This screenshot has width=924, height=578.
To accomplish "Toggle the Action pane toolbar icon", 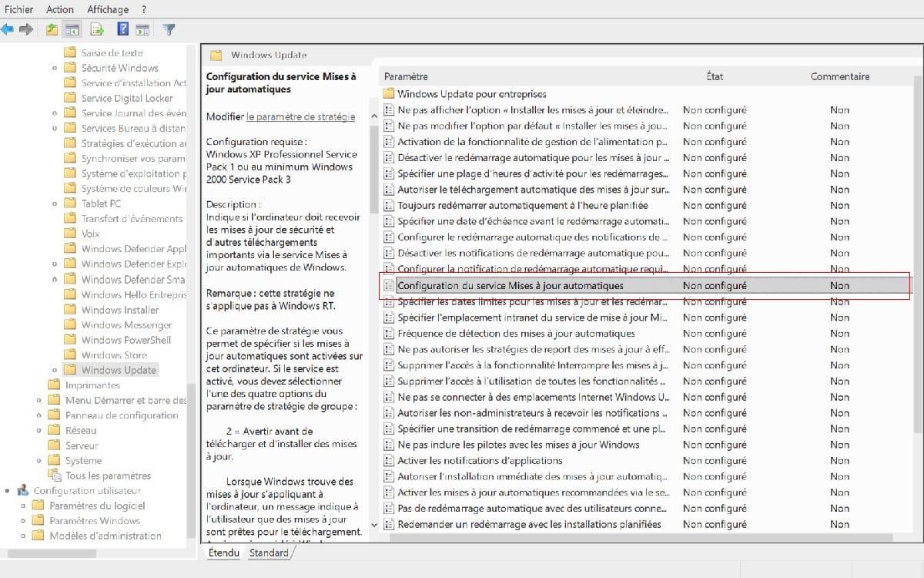I will 142,30.
